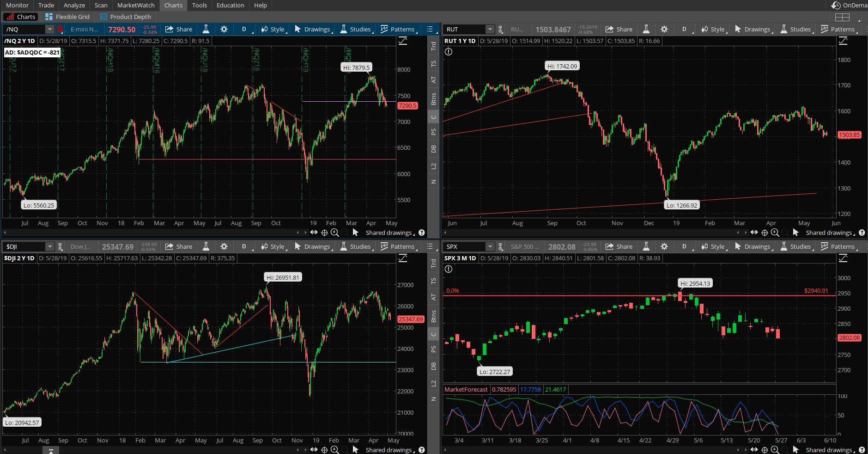Open chart grid layout icon top right
This screenshot has height=454, width=868.
[842, 17]
